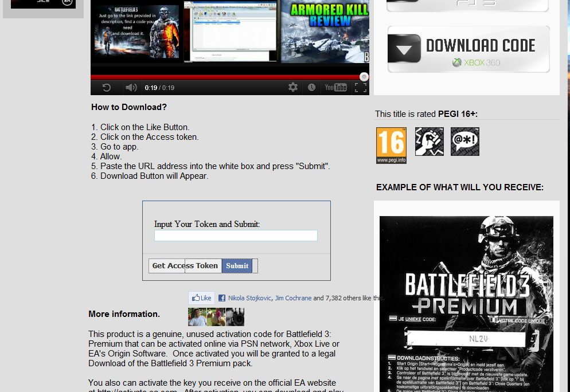Screen dimensions: 570x392
Task: Click the 'More information.' heading
Action: [124, 314]
